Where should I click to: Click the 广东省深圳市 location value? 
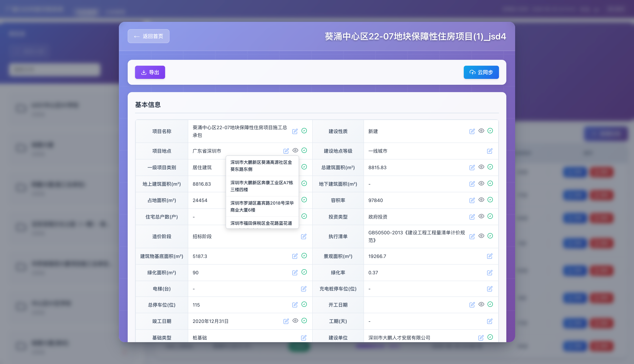pyautogui.click(x=207, y=151)
